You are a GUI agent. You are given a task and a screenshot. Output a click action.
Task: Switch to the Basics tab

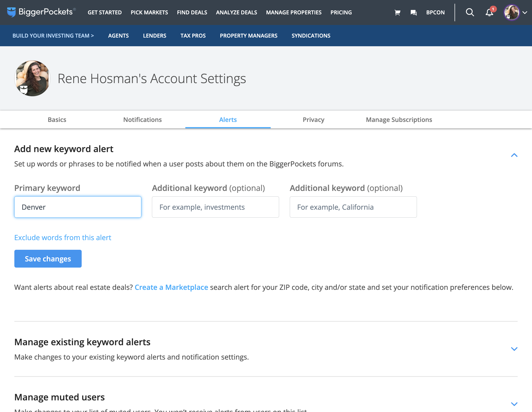[x=57, y=120]
